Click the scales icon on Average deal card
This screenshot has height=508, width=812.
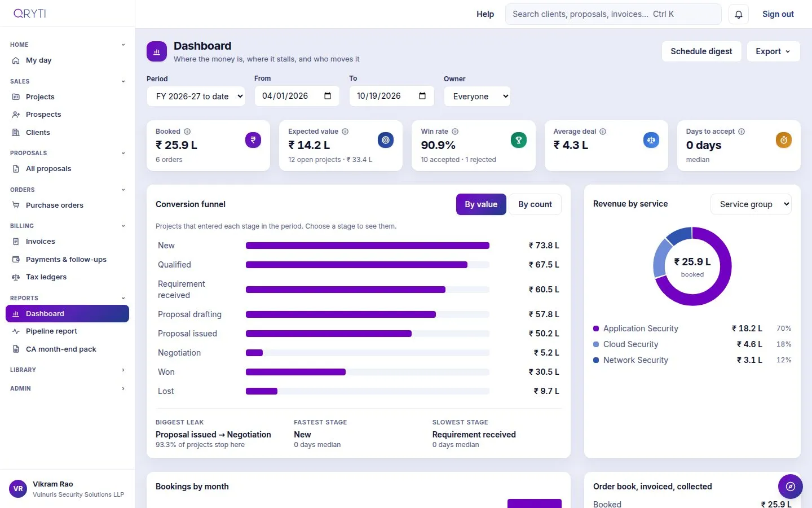tap(651, 140)
